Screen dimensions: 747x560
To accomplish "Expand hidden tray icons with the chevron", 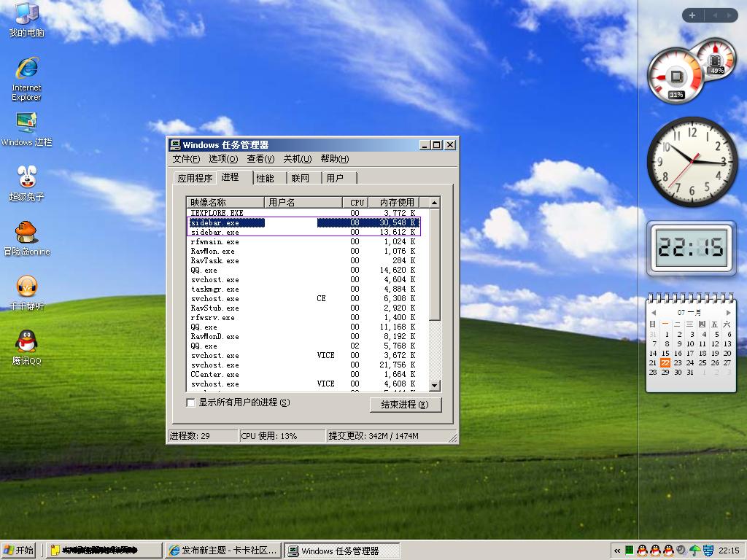I will (617, 551).
